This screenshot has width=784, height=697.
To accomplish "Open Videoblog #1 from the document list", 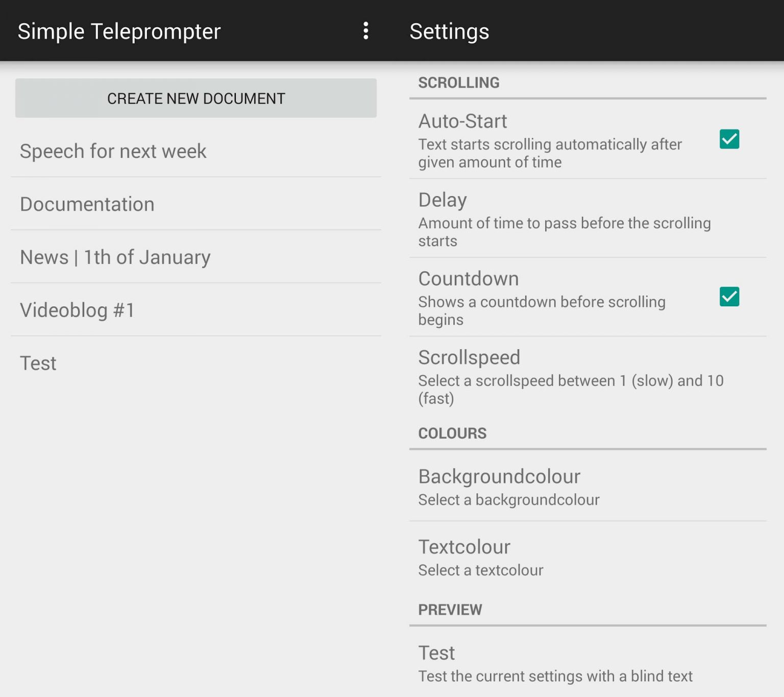I will click(x=77, y=310).
